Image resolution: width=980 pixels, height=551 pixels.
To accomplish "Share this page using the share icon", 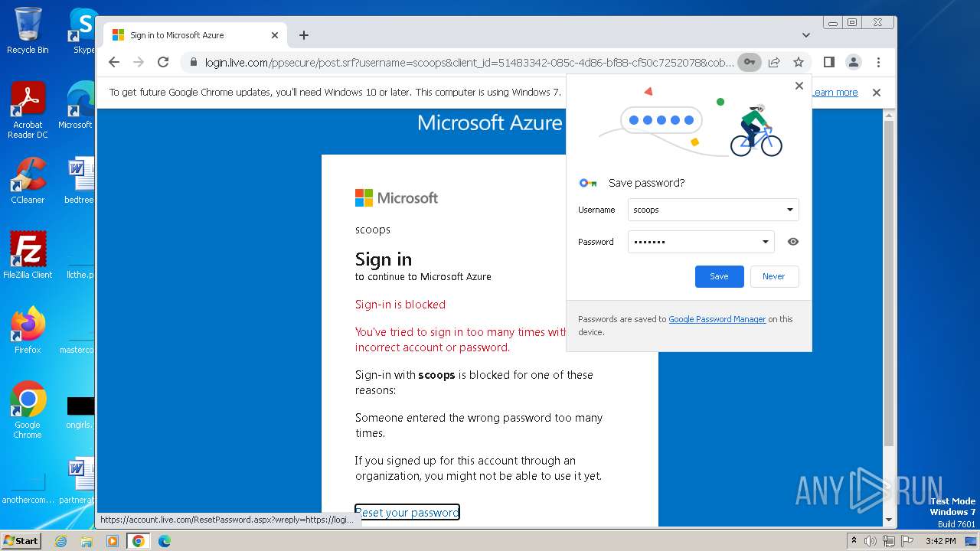I will 774,62.
